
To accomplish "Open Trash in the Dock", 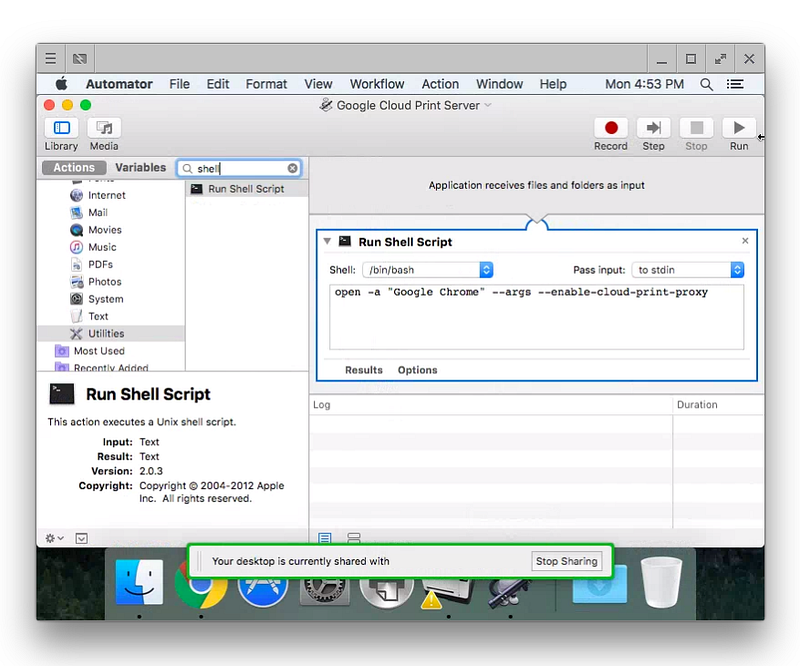I will pos(661,582).
